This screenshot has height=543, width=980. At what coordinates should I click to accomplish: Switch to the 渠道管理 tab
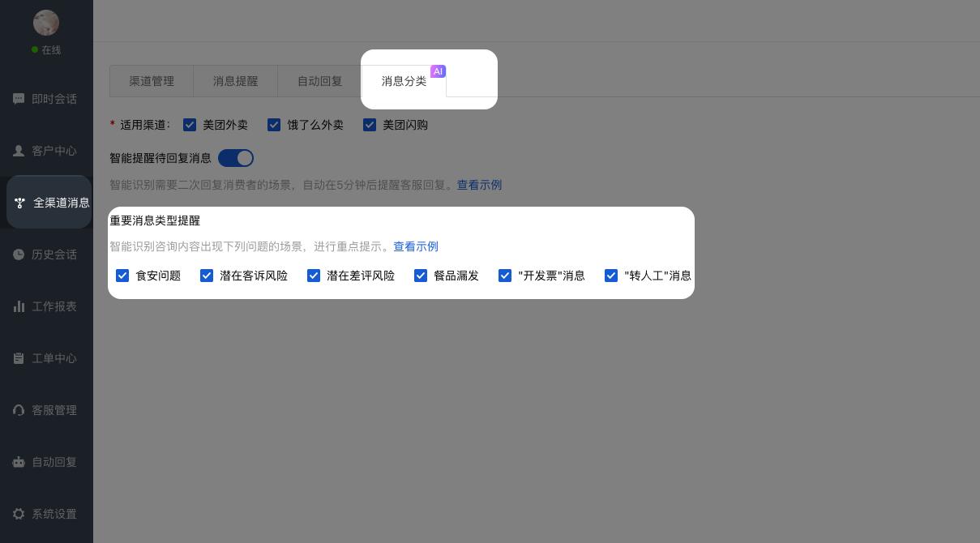(152, 81)
